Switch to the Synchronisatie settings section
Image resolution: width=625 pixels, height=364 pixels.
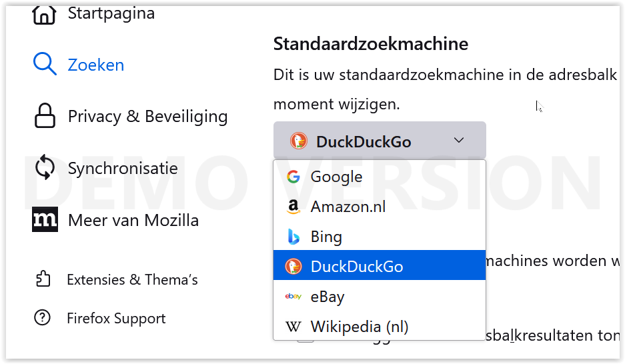(x=106, y=167)
